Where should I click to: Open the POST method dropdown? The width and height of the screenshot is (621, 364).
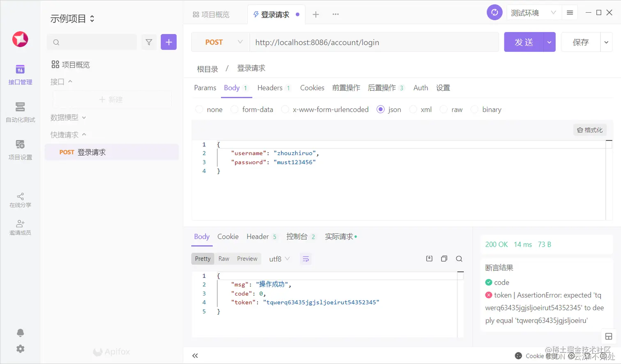click(221, 42)
